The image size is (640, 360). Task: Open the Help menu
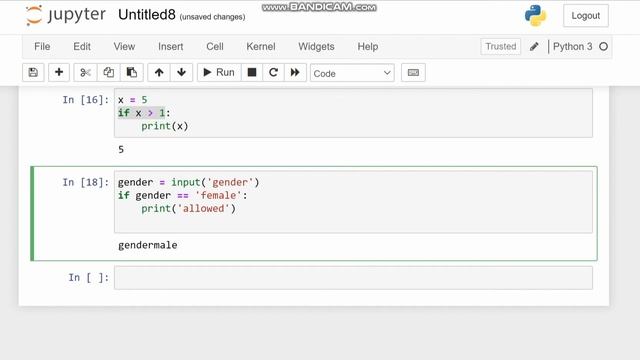pyautogui.click(x=368, y=47)
